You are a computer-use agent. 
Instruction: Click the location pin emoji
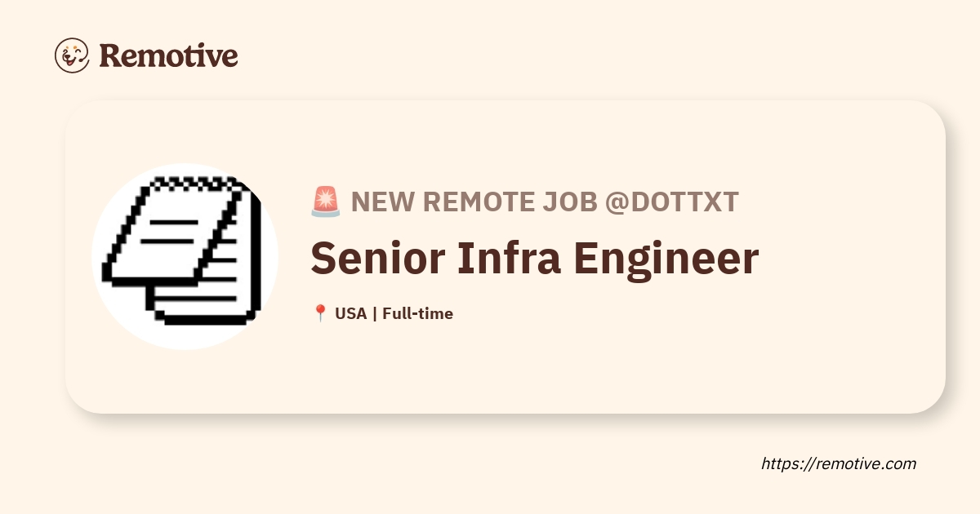pos(319,313)
